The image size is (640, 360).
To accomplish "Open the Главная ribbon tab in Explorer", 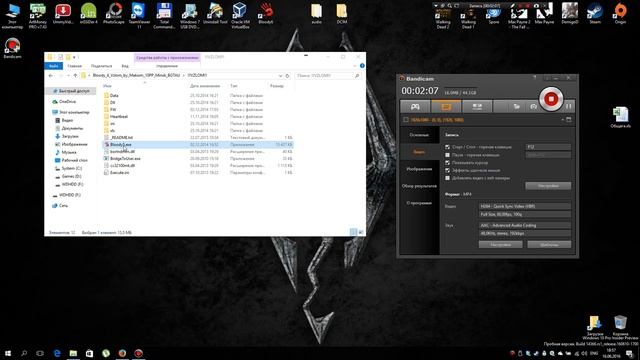I will (x=74, y=66).
